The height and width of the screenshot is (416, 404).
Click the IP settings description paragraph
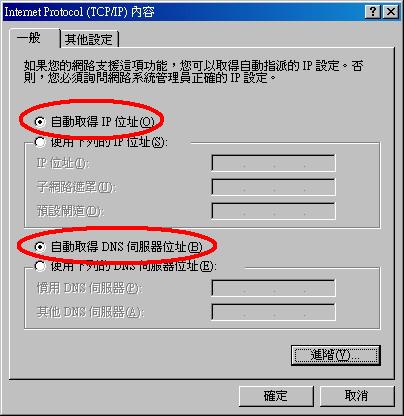[193, 72]
